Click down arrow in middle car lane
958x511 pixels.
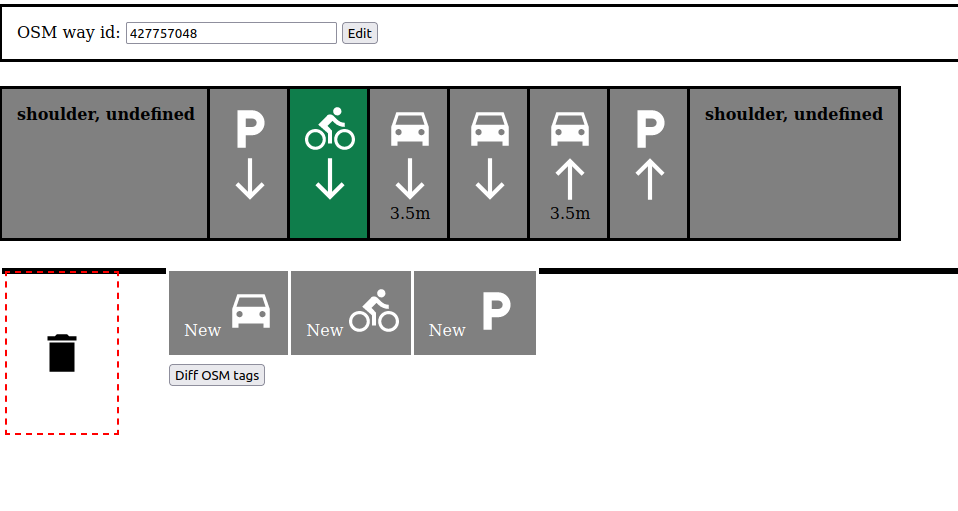(489, 181)
